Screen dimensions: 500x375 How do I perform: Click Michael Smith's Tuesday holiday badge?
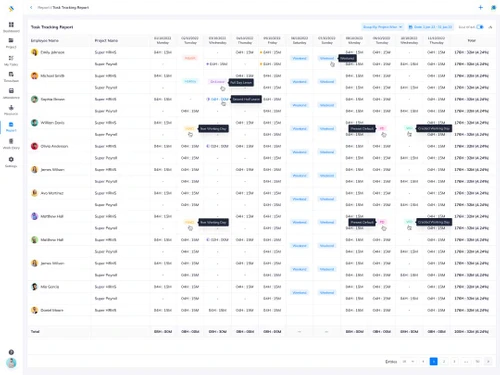coord(190,81)
